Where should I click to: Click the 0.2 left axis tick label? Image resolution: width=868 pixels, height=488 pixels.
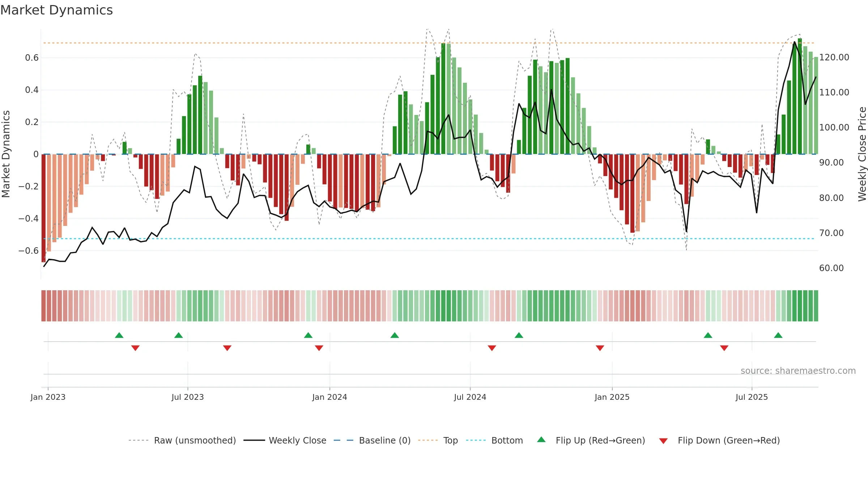[32, 122]
